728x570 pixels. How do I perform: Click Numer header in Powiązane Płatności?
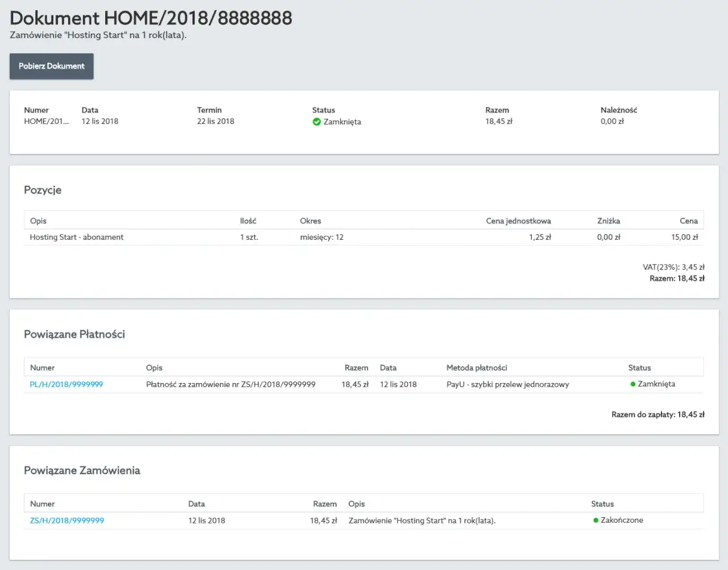(42, 368)
